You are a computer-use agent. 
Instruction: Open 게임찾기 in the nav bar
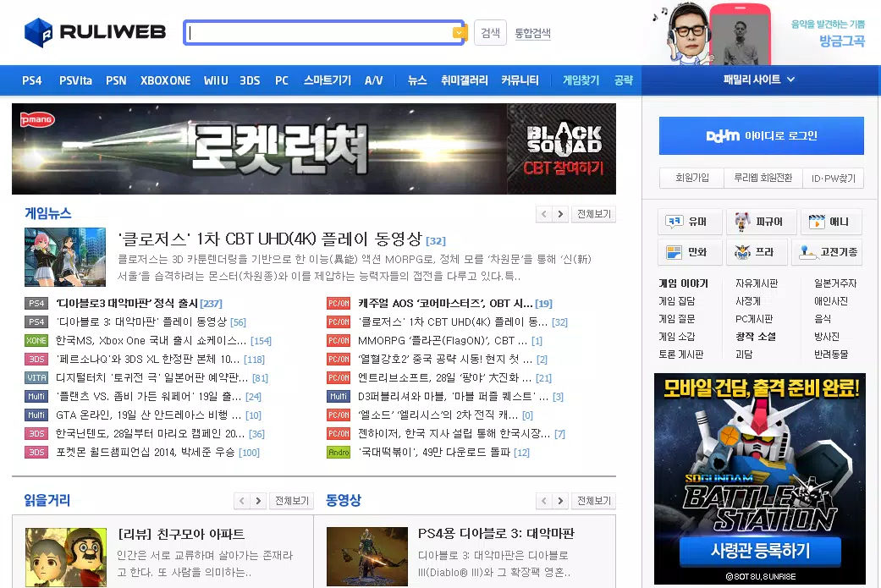(581, 80)
